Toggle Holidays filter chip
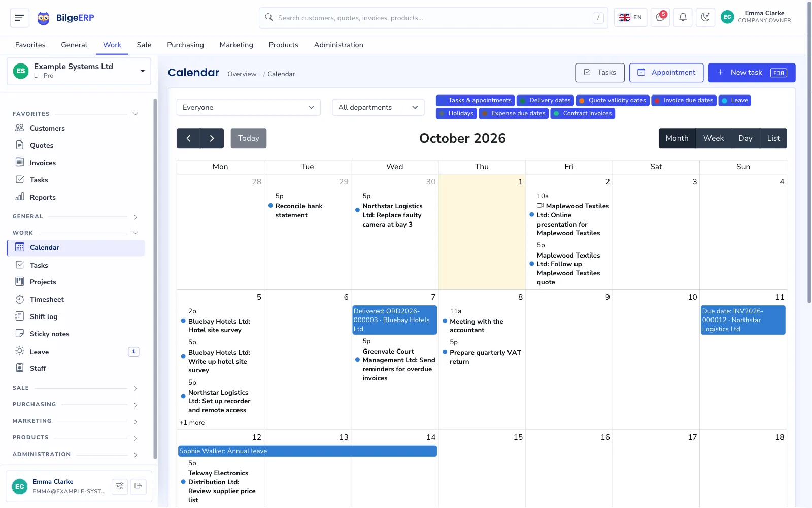 pos(456,113)
